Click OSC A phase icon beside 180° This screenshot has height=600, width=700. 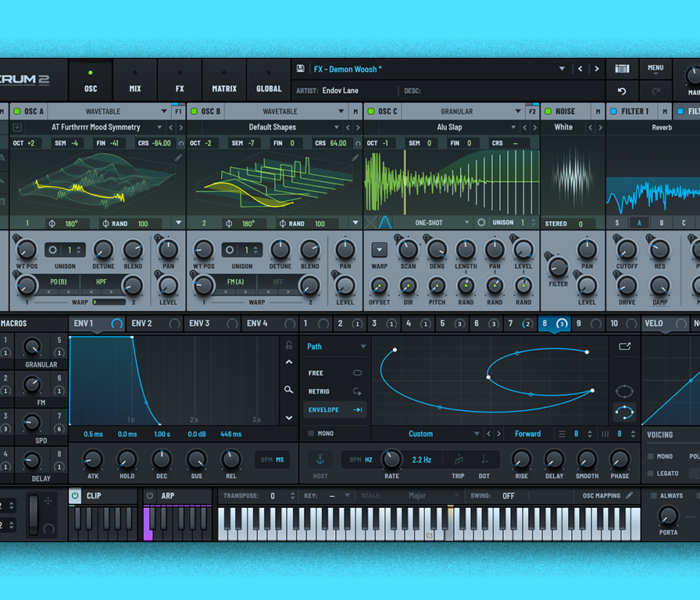(52, 224)
